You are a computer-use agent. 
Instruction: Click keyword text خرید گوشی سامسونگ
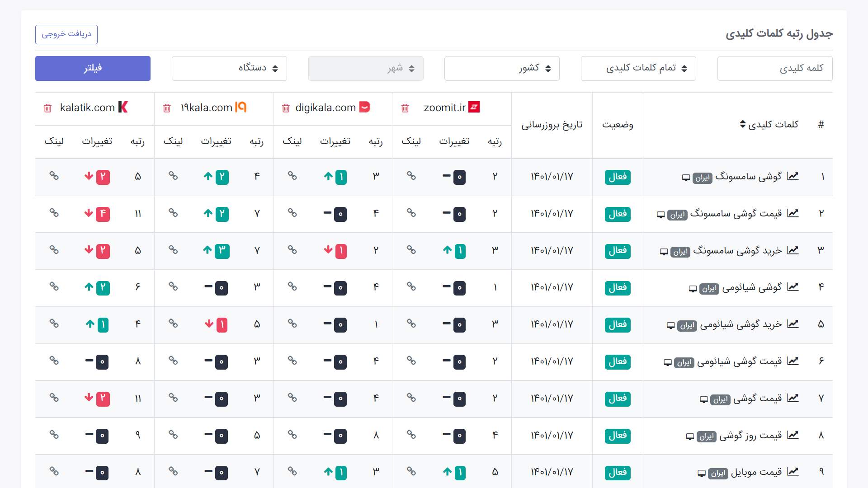click(x=737, y=250)
